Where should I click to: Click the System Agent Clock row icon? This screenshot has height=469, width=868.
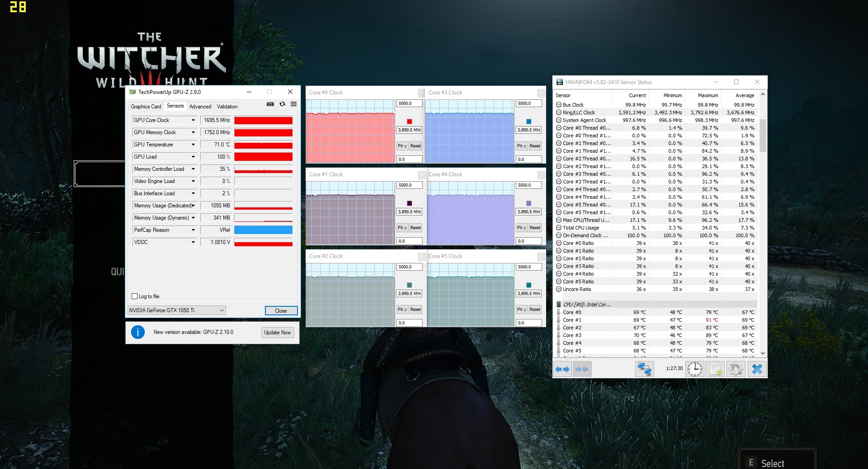(x=559, y=120)
